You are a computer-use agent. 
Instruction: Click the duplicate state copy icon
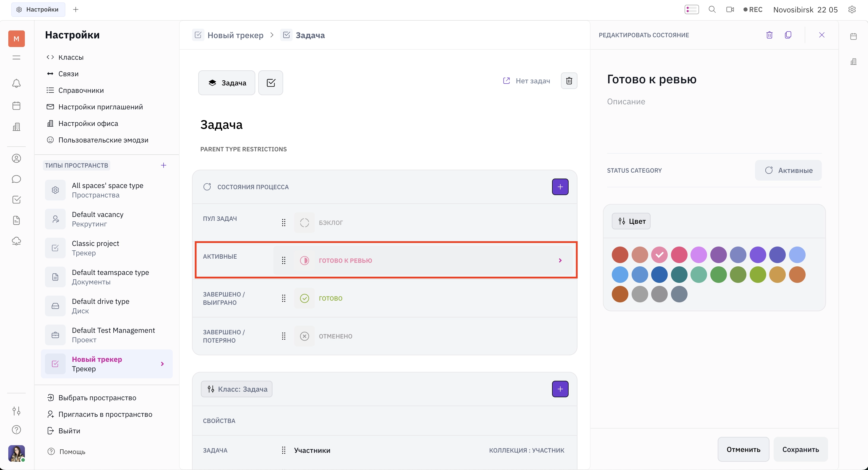click(x=788, y=35)
